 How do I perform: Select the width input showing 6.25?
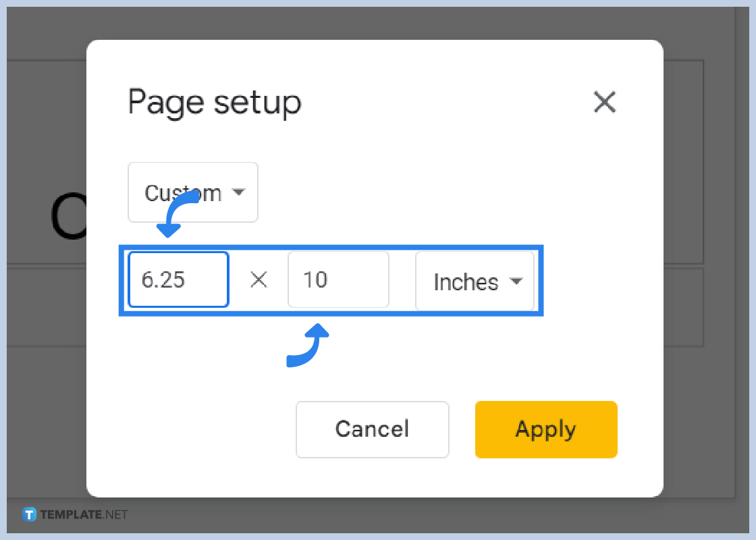[178, 279]
